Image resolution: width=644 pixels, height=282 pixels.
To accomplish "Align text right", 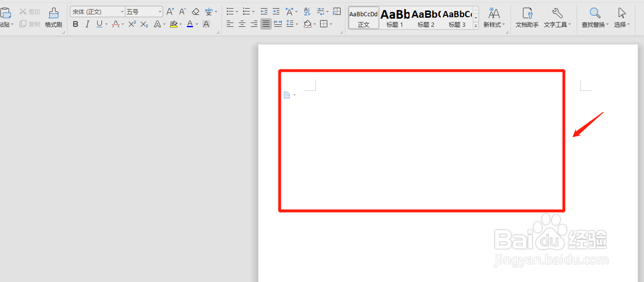I will click(x=254, y=24).
